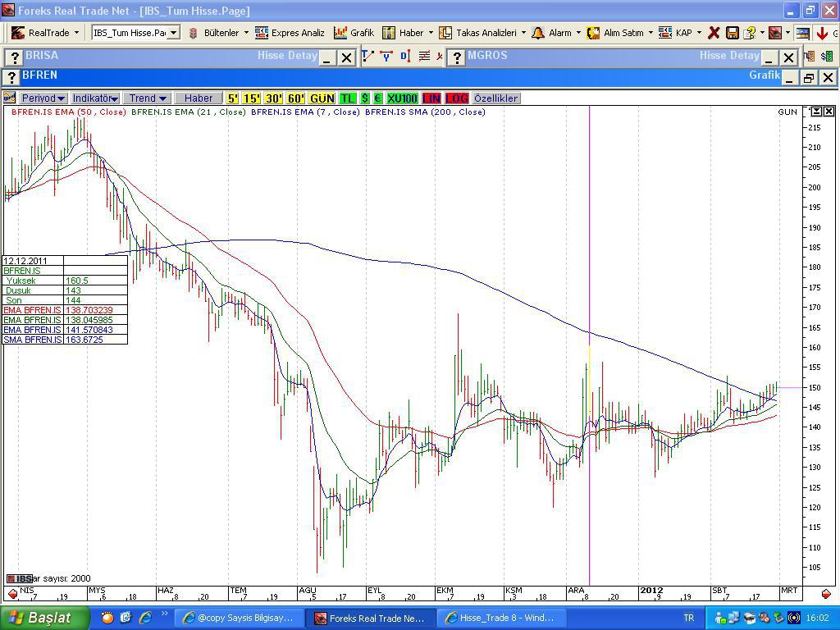Click the Haber button in chart toolbar
This screenshot has height=630, width=840.
tap(199, 98)
